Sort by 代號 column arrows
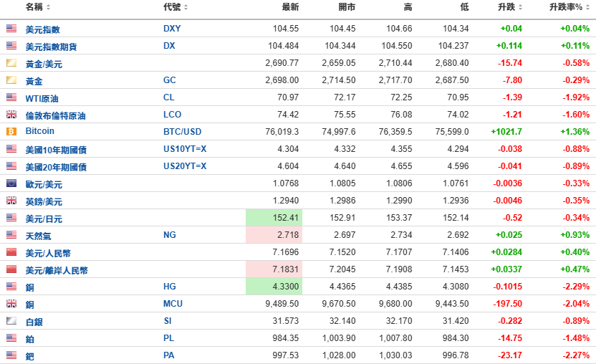596x364 pixels. (x=186, y=7)
